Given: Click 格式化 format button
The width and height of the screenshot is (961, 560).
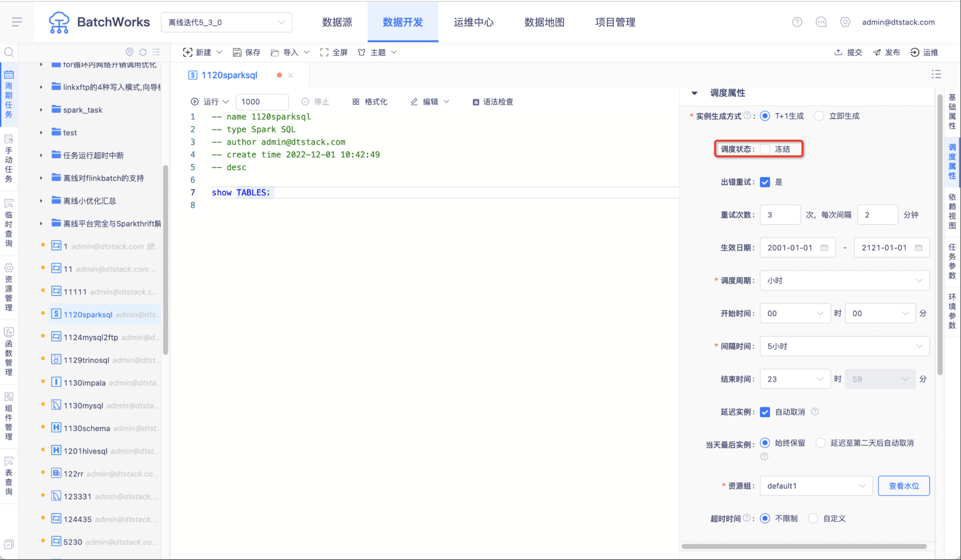Looking at the screenshot, I should click(x=370, y=101).
